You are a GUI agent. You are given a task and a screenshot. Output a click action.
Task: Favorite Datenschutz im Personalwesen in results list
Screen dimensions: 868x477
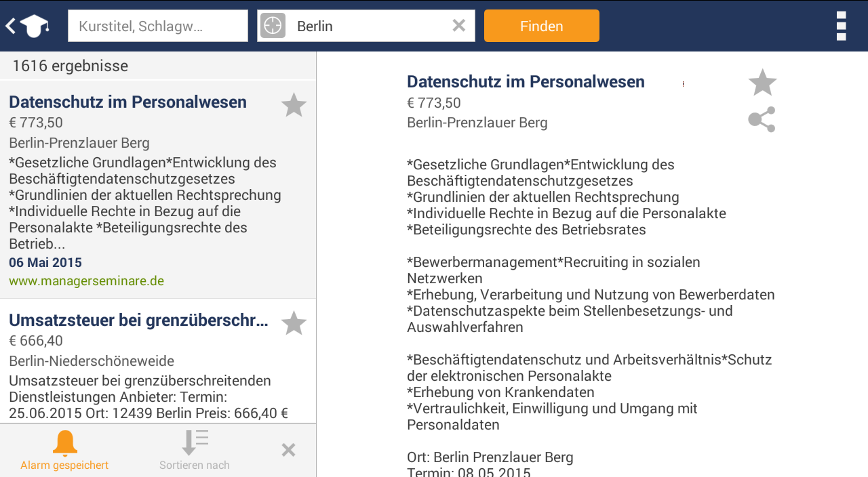[x=294, y=105]
